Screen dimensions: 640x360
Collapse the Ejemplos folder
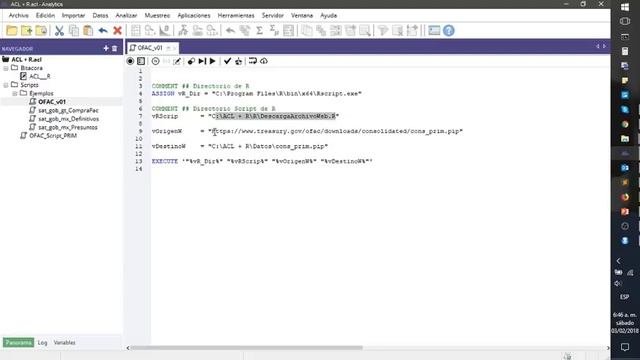tap(15, 93)
